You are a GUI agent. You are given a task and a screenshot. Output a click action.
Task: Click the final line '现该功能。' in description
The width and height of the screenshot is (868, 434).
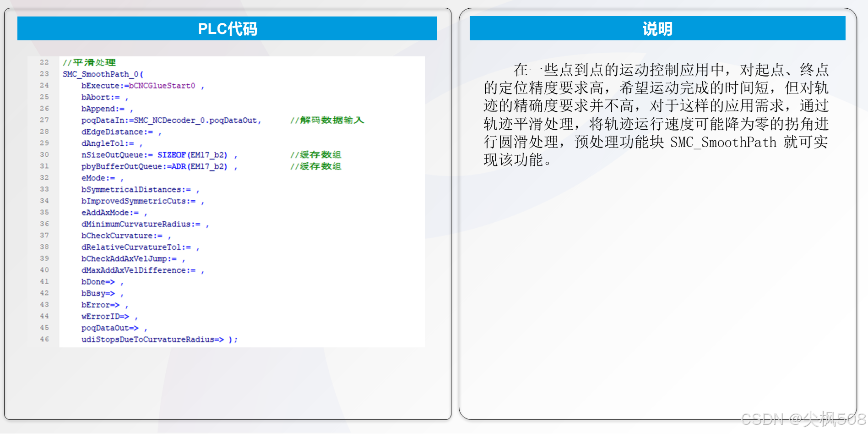[518, 160]
